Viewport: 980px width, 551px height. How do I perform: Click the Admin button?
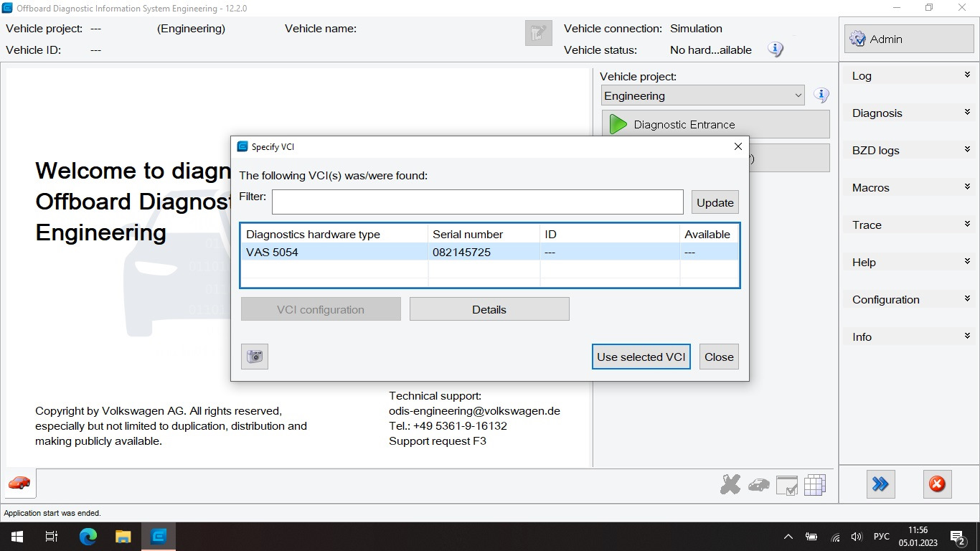coord(909,39)
